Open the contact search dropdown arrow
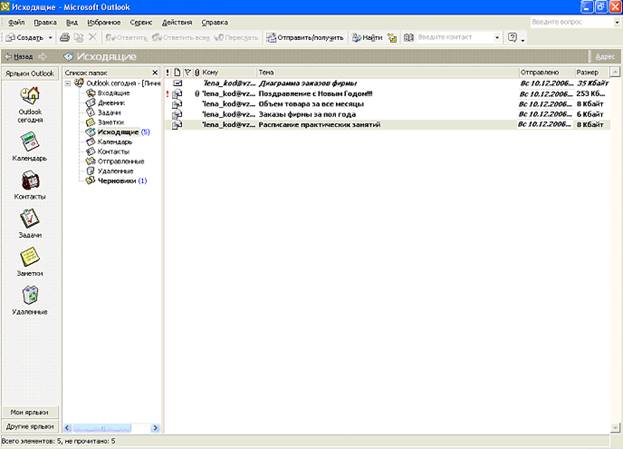Screen dimensions: 623x449 click(x=497, y=38)
